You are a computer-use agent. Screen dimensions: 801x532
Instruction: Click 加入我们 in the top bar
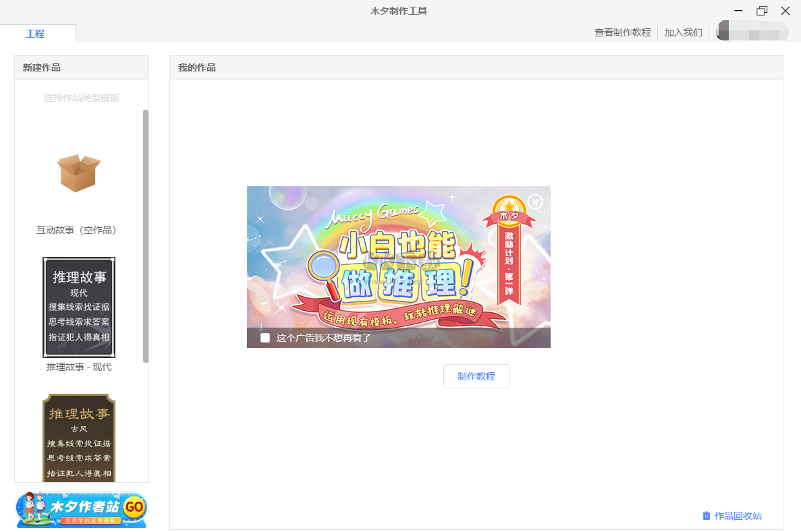683,31
